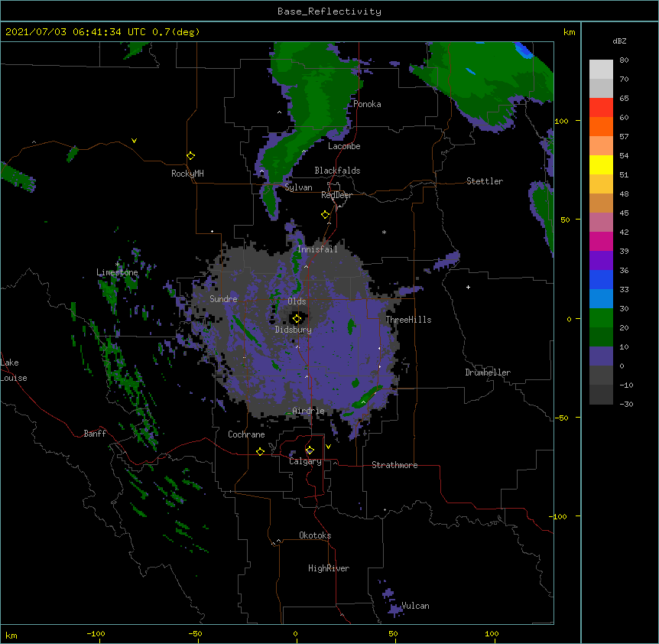Image resolution: width=659 pixels, height=644 pixels.
Task: Click the Drumheller city label
Action: point(488,372)
